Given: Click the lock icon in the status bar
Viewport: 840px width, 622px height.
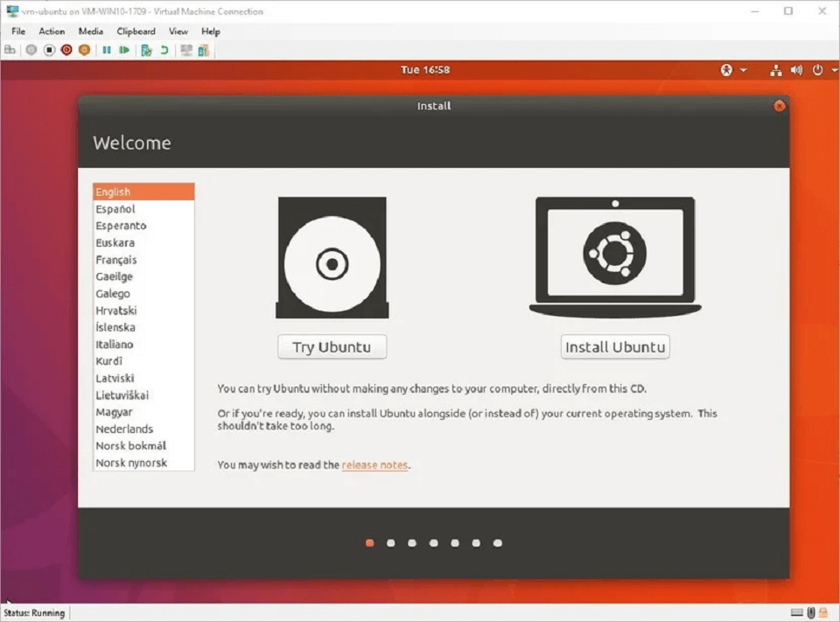Looking at the screenshot, I should point(823,612).
